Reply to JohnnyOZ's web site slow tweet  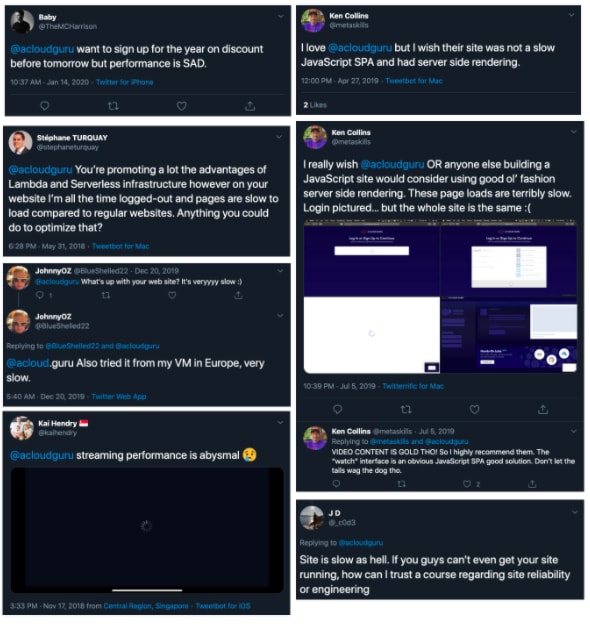[40, 295]
